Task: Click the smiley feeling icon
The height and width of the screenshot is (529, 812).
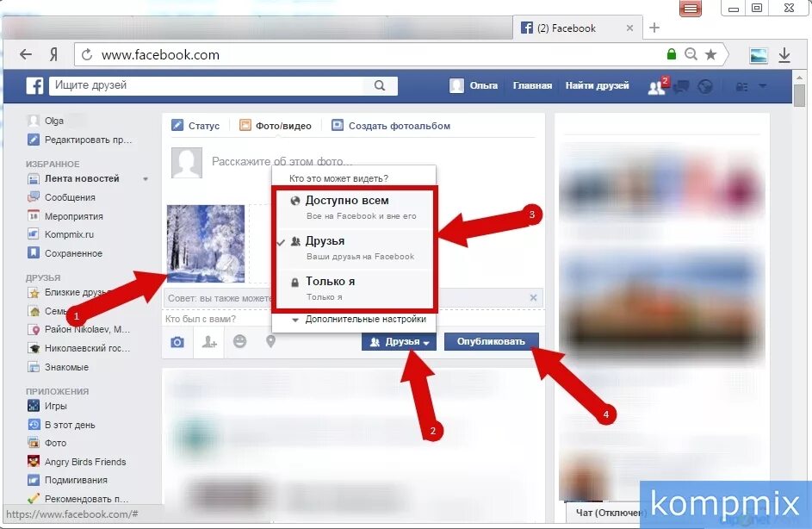Action: pyautogui.click(x=239, y=341)
